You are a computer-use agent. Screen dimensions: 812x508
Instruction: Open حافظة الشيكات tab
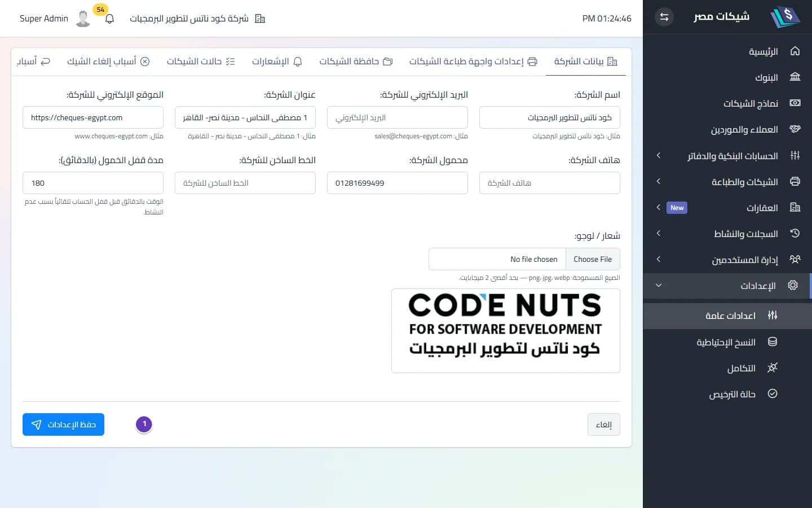tap(356, 62)
